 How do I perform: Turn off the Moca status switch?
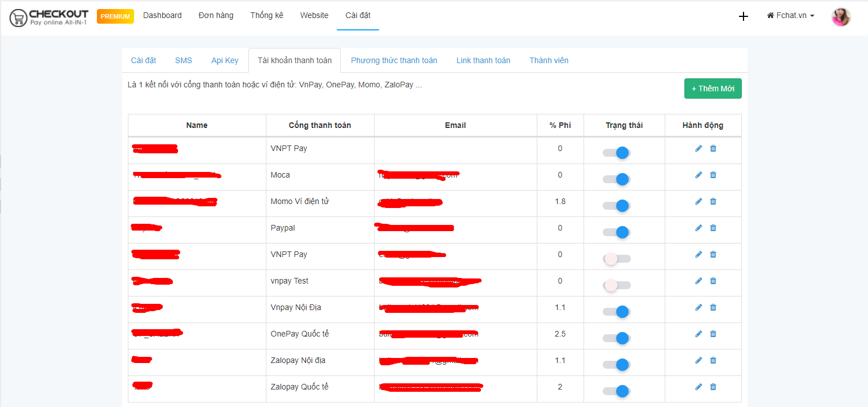coord(617,179)
